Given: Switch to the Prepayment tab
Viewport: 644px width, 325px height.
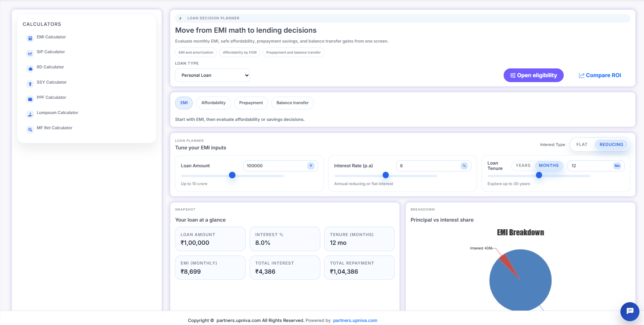Looking at the screenshot, I should pyautogui.click(x=251, y=103).
